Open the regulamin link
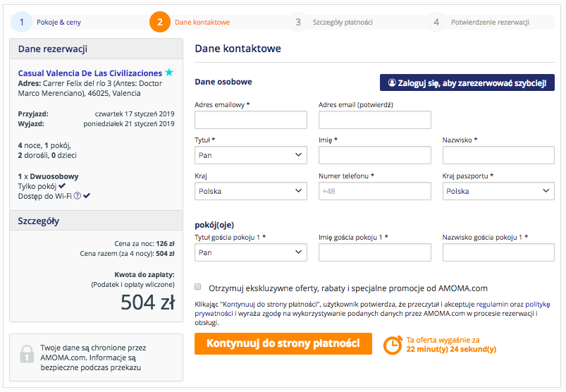Image resolution: width=566 pixels, height=392 pixels. [x=492, y=305]
